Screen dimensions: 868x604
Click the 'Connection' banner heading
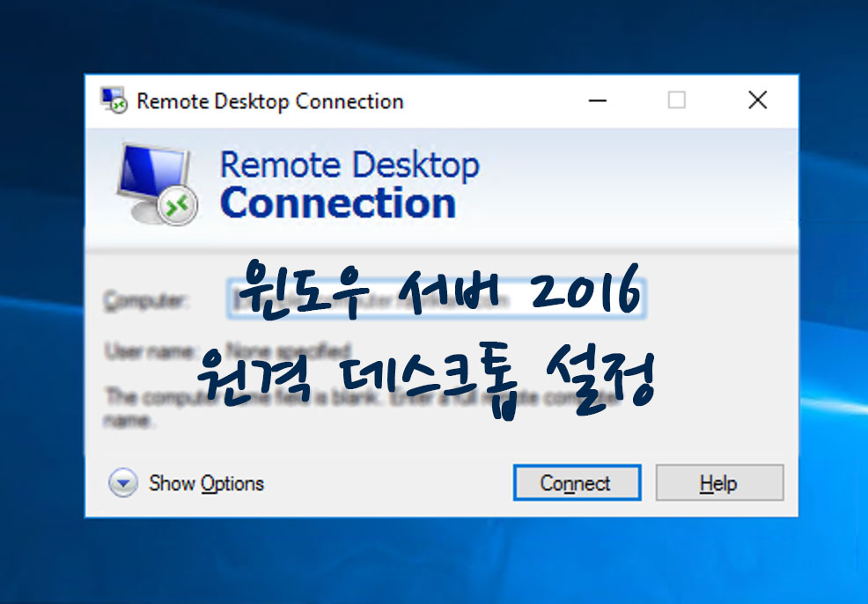[x=338, y=203]
